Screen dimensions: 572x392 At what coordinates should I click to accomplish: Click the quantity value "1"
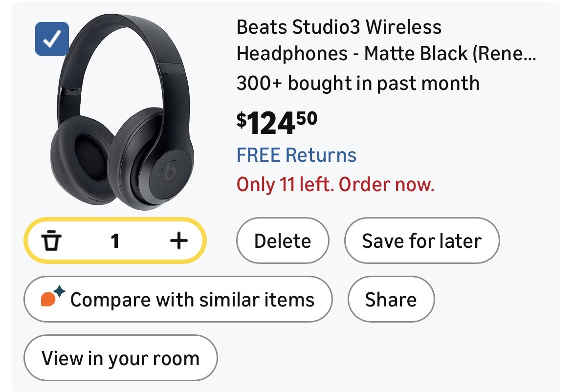[x=115, y=240]
